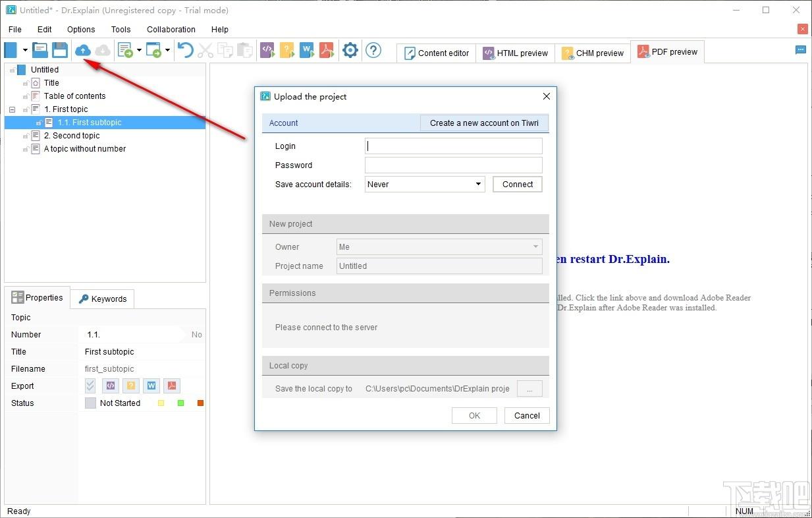Switch to the CHM preview tab
Image resolution: width=812 pixels, height=518 pixels.
[593, 53]
